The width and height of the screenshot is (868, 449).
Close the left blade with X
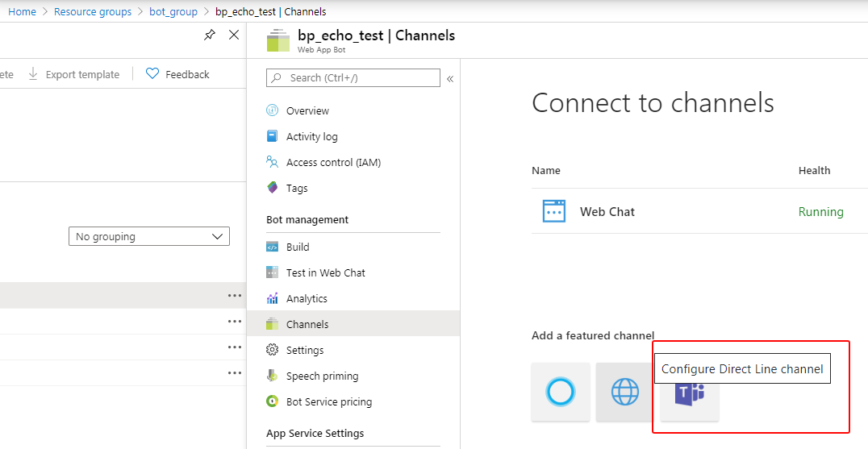tap(234, 35)
